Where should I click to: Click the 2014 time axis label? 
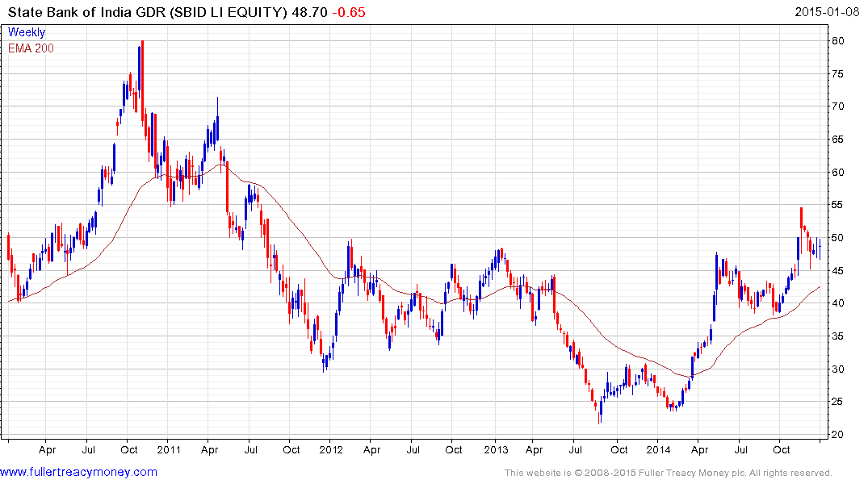(658, 449)
